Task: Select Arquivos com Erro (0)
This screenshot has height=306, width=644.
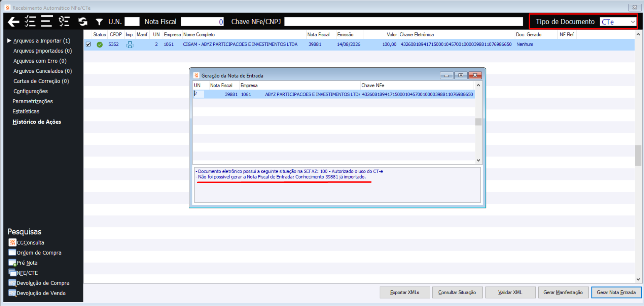Action: [x=40, y=61]
